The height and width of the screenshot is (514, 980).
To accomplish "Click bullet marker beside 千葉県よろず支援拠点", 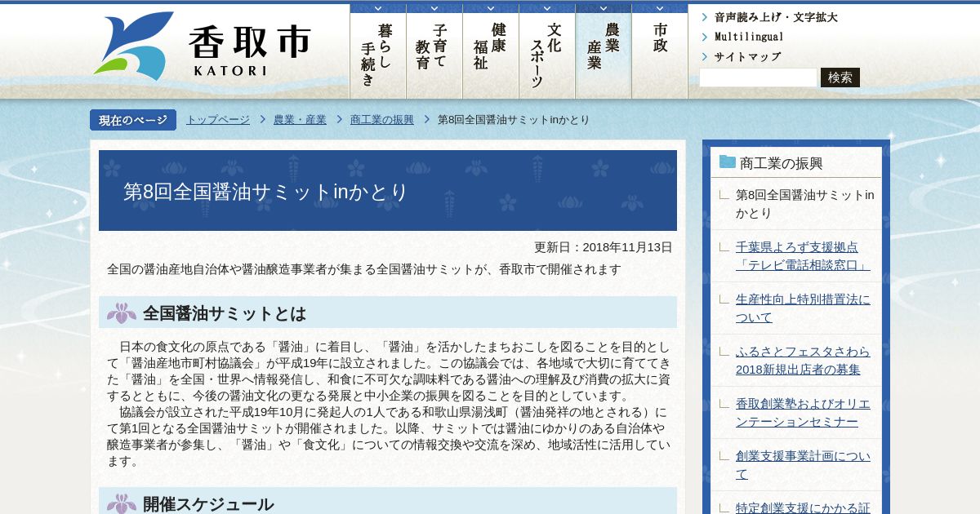I will click(x=724, y=246).
